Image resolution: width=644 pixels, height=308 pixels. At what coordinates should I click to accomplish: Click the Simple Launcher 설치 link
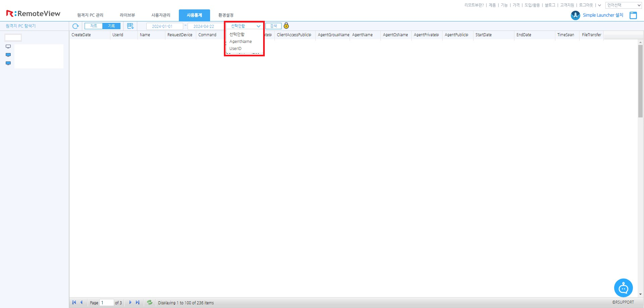(x=603, y=15)
